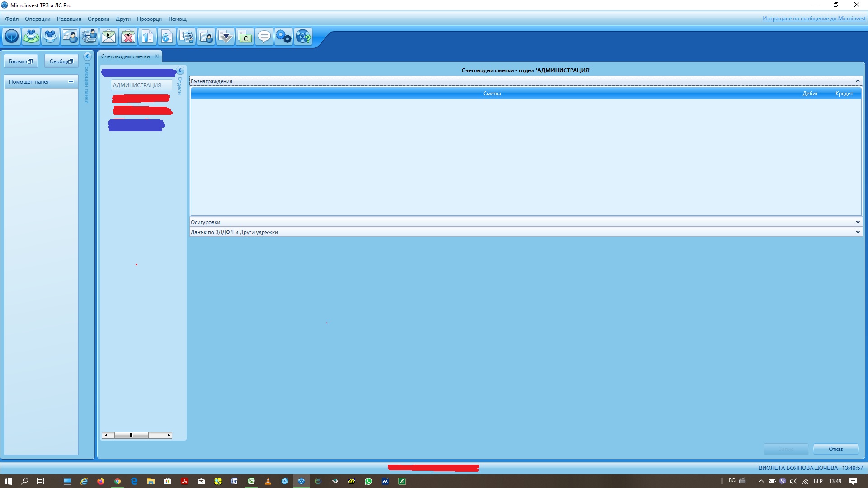The height and width of the screenshot is (488, 868).
Task: Open the gears settings icon
Action: pos(283,36)
